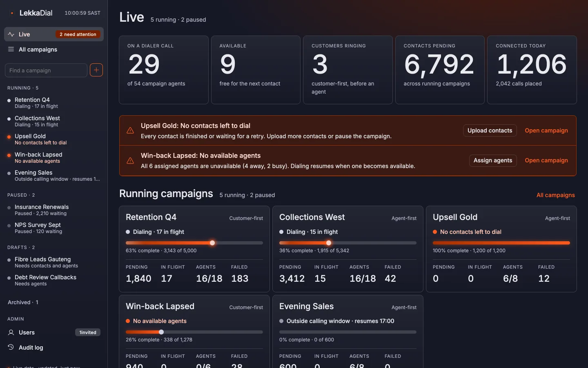This screenshot has height=368, width=588.
Task: Click the Retention Q4 progress bar handle
Action: click(212, 243)
